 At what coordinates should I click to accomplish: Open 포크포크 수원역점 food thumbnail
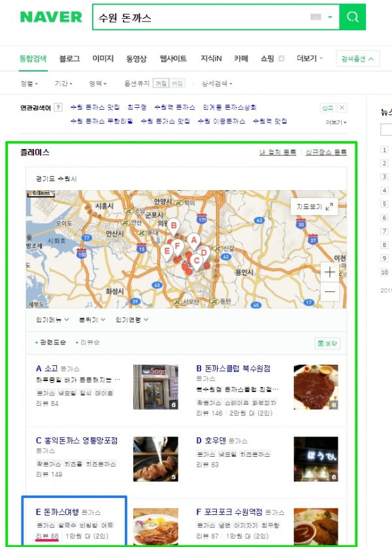[316, 527]
